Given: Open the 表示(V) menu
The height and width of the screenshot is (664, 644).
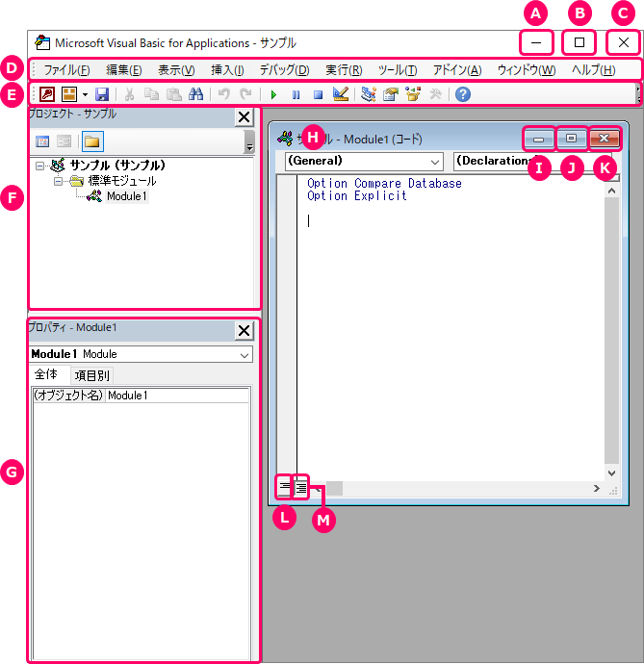Looking at the screenshot, I should point(176,70).
